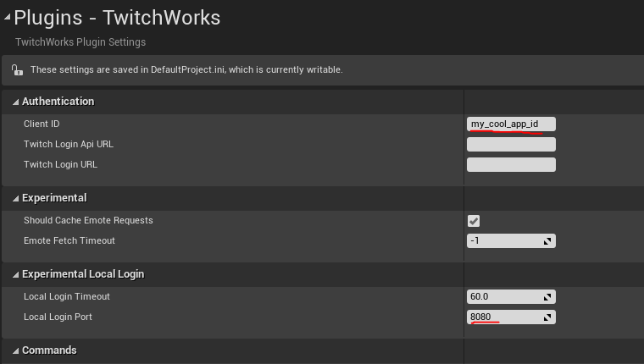Image resolution: width=644 pixels, height=364 pixels.
Task: Select the Twitch Login Api URL label
Action: pyautogui.click(x=68, y=145)
